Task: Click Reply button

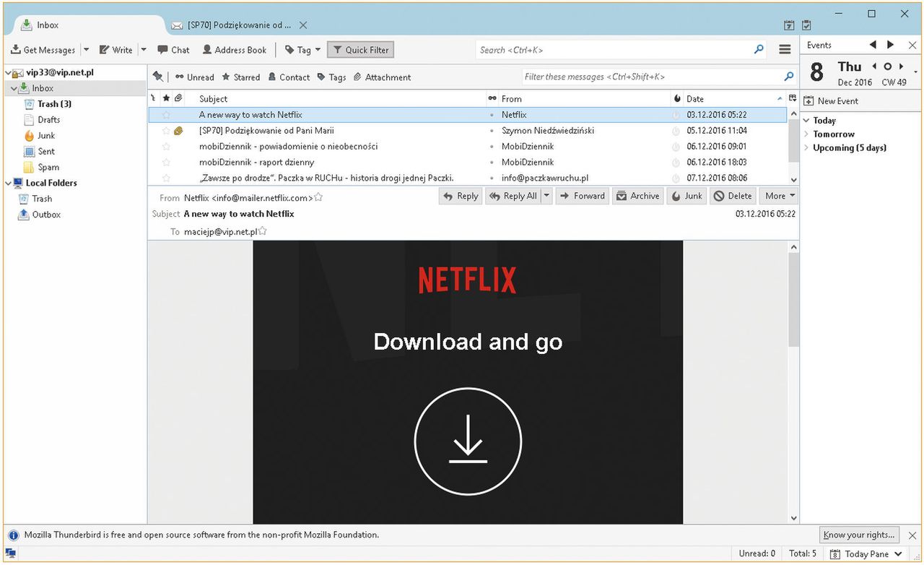Action: (x=461, y=196)
